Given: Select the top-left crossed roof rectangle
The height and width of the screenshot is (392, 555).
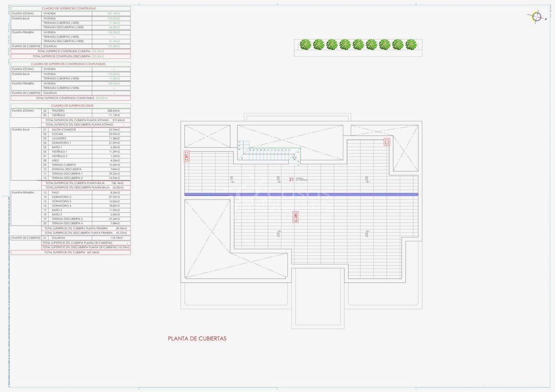Looking at the screenshot, I should (207, 136).
